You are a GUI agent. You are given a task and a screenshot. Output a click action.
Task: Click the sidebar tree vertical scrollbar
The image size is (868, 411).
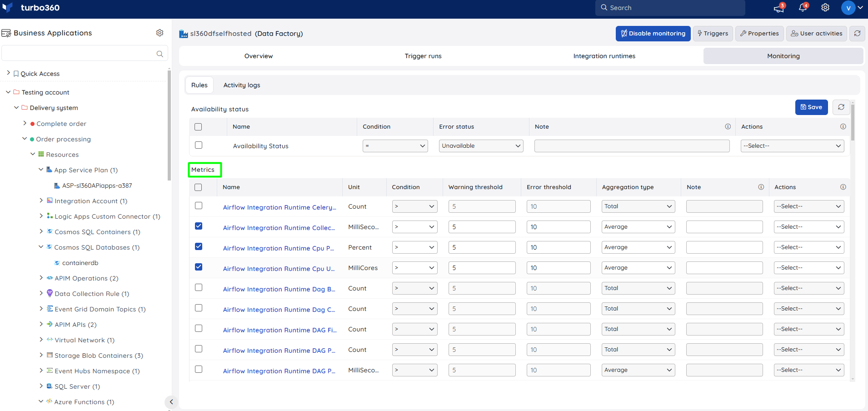(x=170, y=125)
